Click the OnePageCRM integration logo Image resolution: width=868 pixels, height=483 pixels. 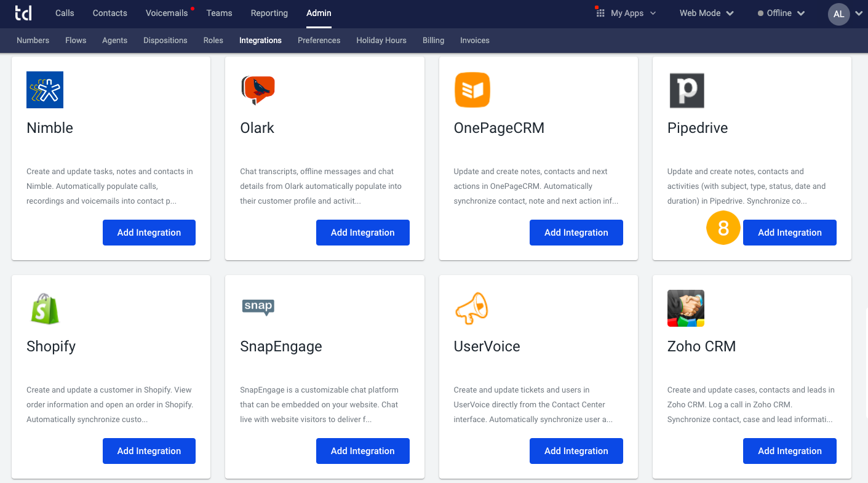pyautogui.click(x=472, y=90)
